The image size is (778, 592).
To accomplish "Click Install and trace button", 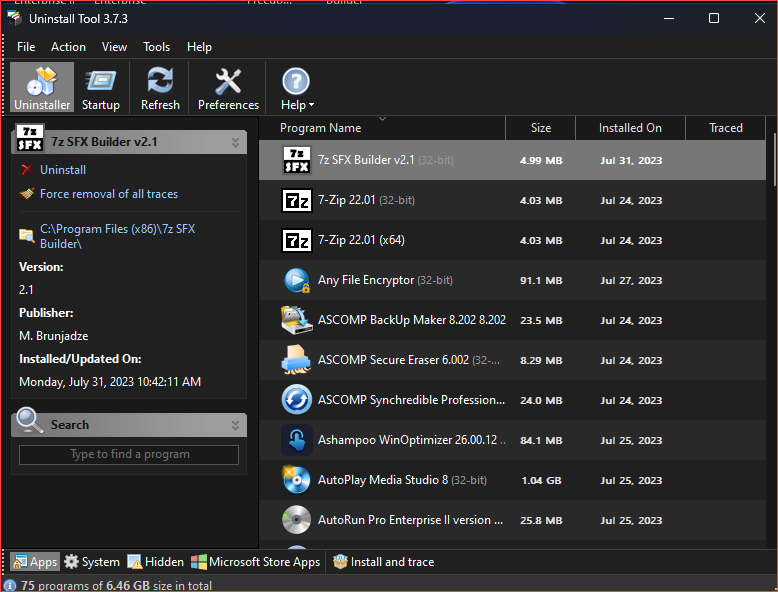I will [x=383, y=562].
